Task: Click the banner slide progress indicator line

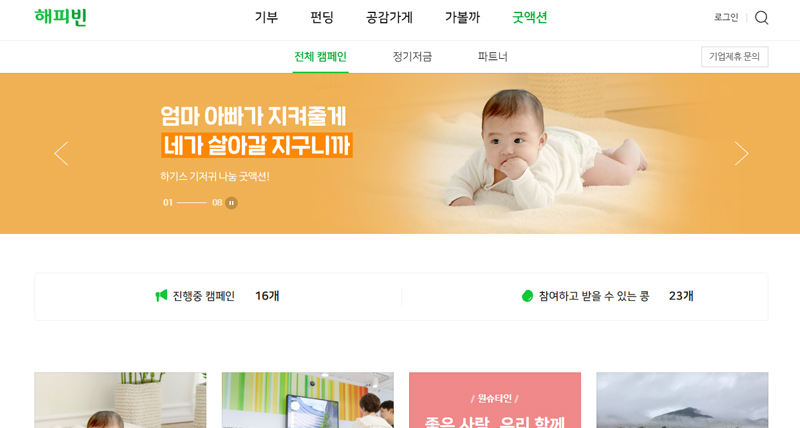Action: [x=192, y=203]
